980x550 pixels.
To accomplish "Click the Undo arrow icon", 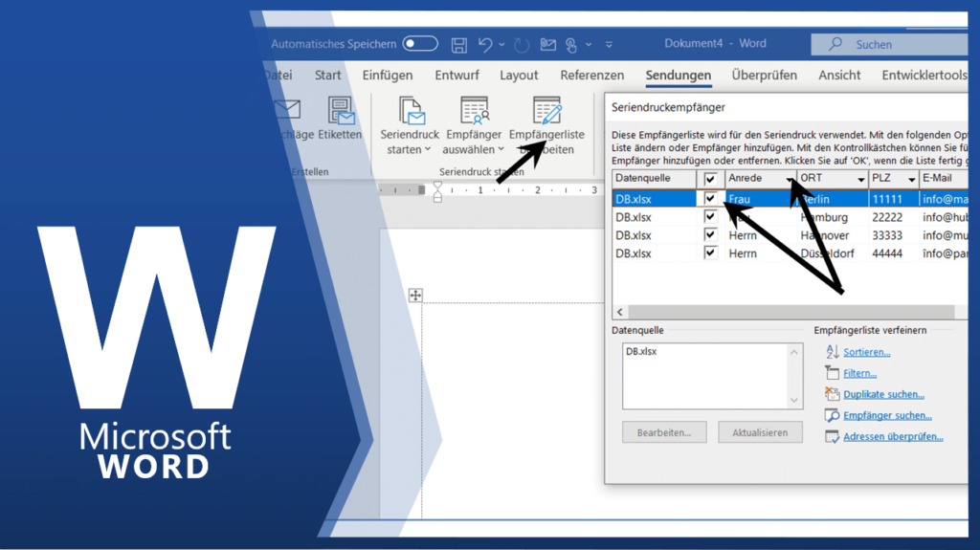I will tap(486, 44).
